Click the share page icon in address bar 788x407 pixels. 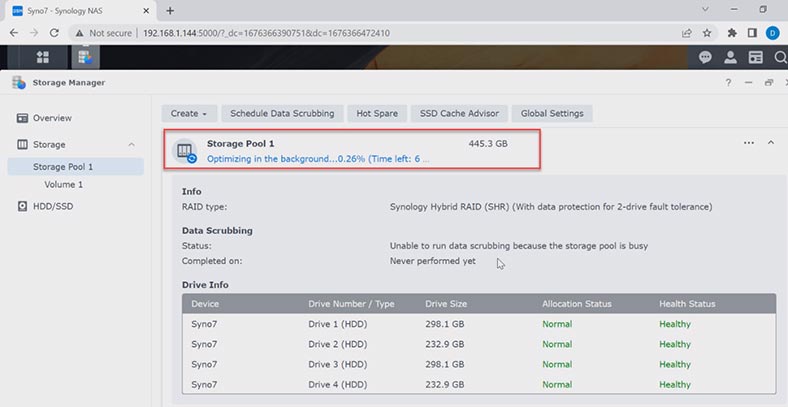tap(686, 33)
